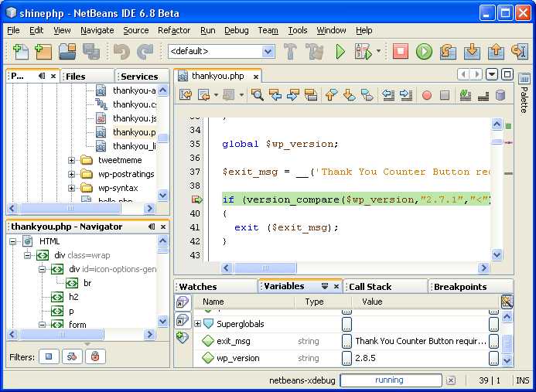The width and height of the screenshot is (536, 392).
Task: Maximize the editor window button
Action: [x=507, y=74]
